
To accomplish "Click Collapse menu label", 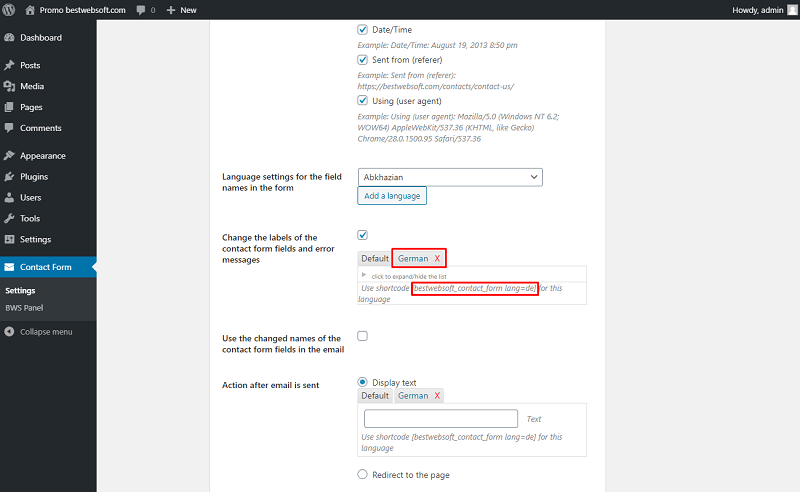I will click(x=46, y=332).
